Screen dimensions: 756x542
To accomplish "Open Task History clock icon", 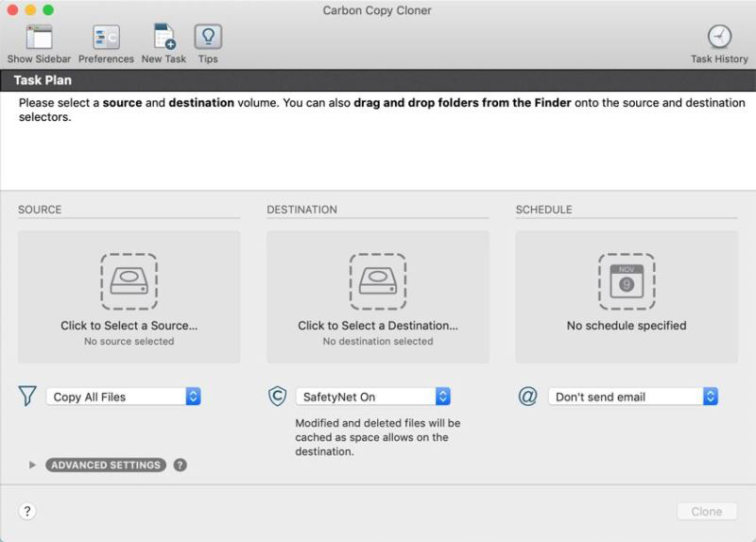I will tap(719, 37).
